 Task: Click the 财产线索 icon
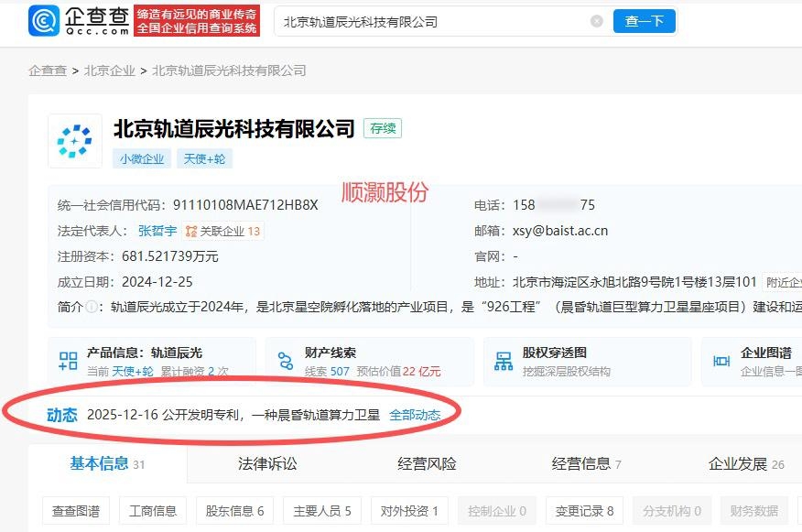tap(286, 361)
